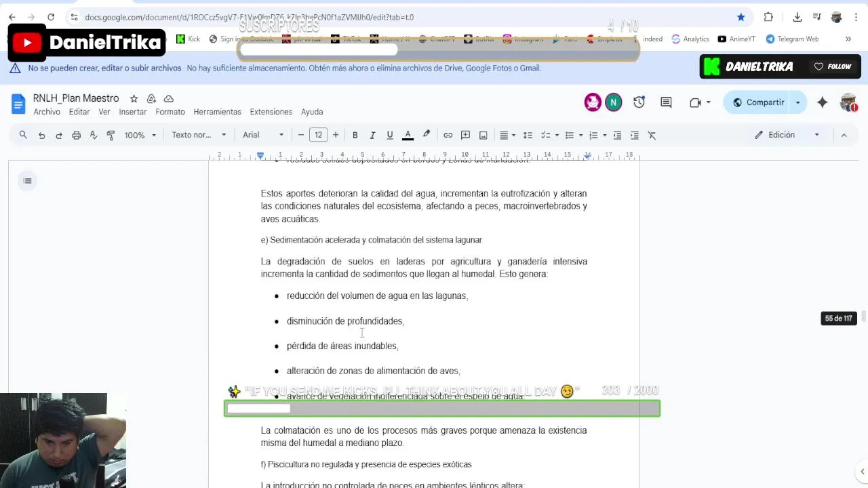The image size is (868, 488).
Task: Toggle bulleted list formatting
Action: click(570, 135)
